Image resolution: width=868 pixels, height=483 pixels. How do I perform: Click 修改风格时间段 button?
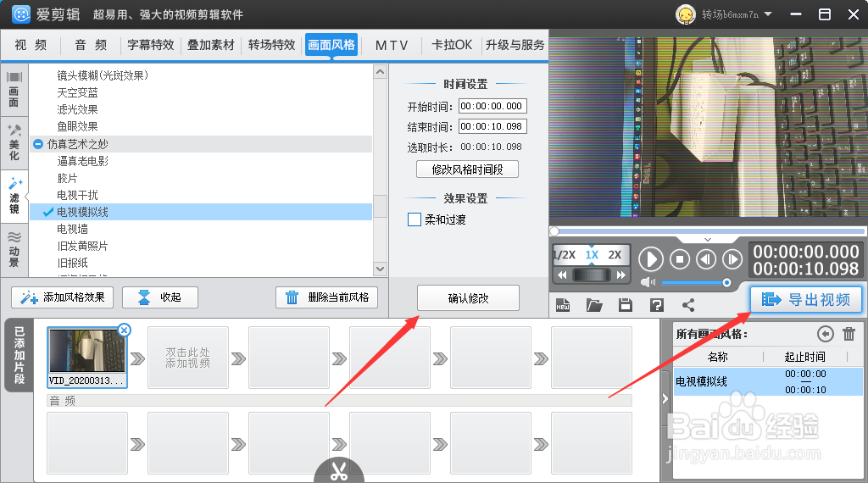pos(467,169)
